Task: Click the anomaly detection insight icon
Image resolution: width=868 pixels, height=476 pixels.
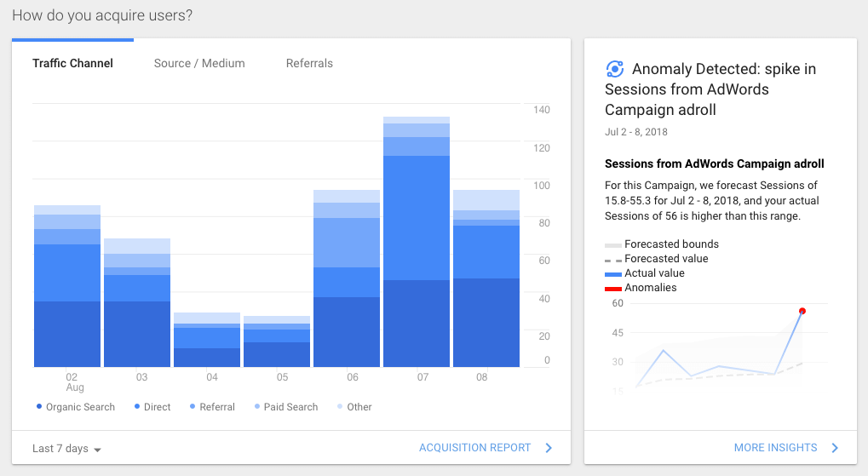Action: pyautogui.click(x=614, y=69)
